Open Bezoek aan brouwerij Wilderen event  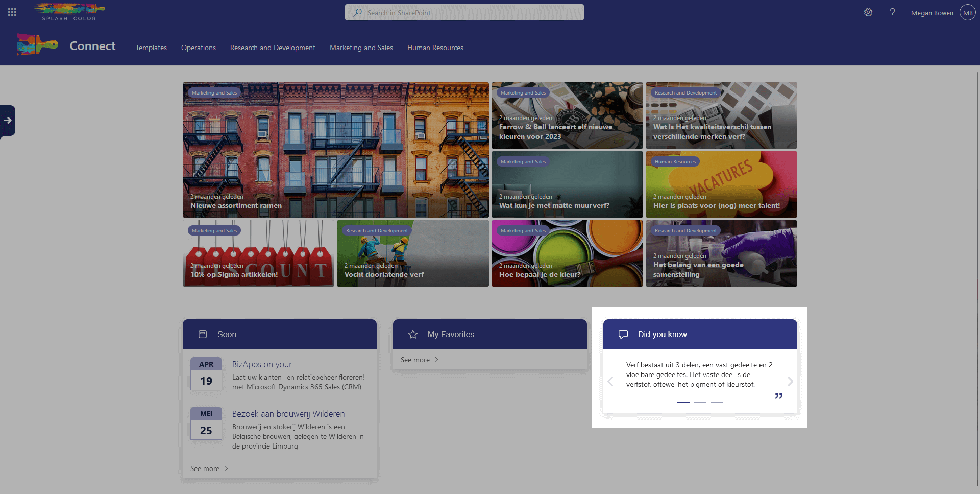(288, 414)
